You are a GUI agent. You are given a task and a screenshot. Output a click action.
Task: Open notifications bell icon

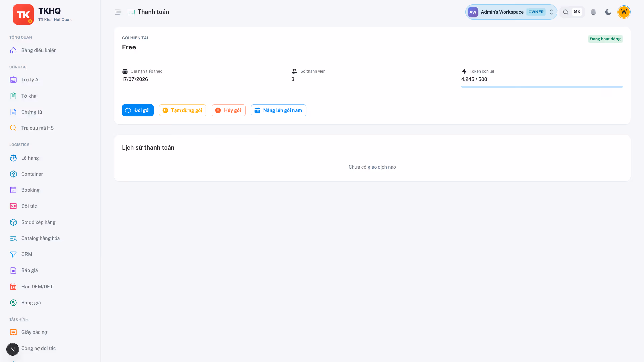593,12
